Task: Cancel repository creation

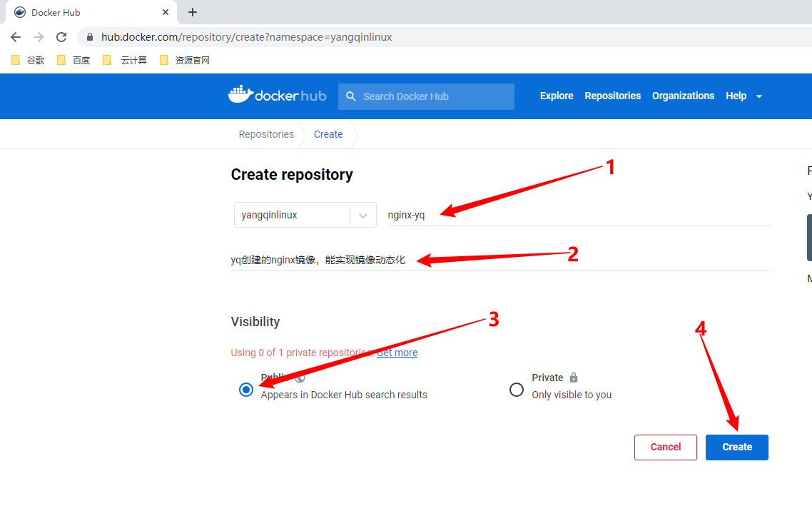Action: [665, 447]
